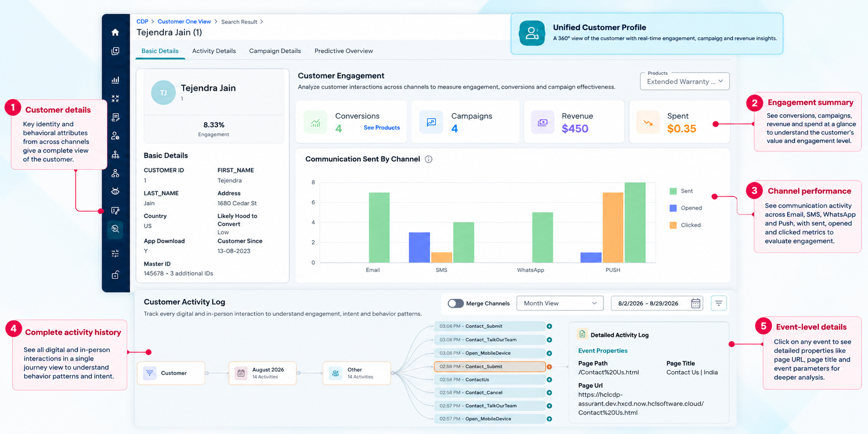
Task: Select the highlighted customer search sidebar icon
Action: click(x=115, y=229)
